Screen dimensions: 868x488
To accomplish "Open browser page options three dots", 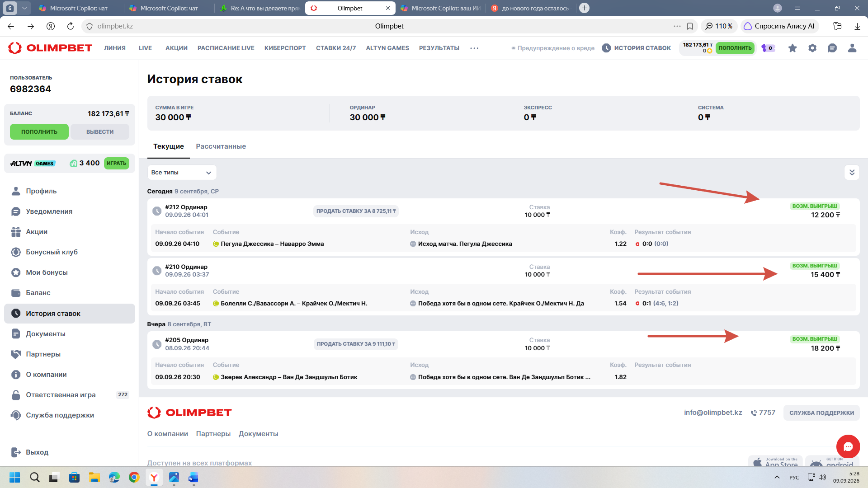I will point(677,26).
